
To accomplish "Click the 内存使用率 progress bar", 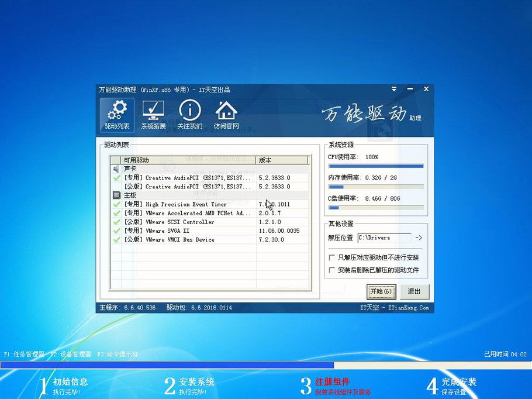I will (x=376, y=187).
